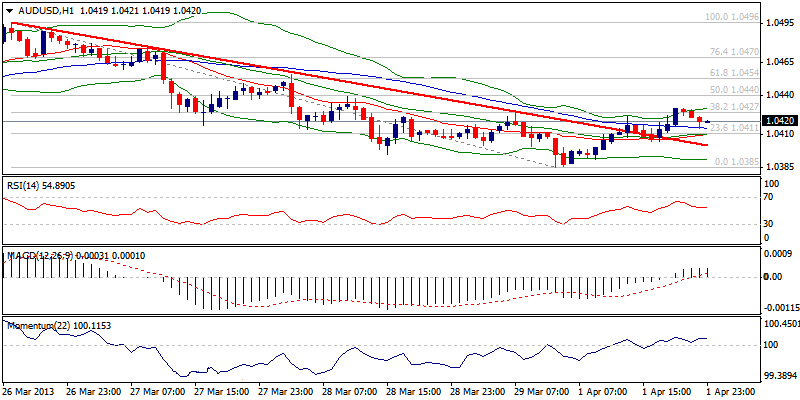
Task: Click the MACD 0.0009 axis value
Action: [777, 254]
